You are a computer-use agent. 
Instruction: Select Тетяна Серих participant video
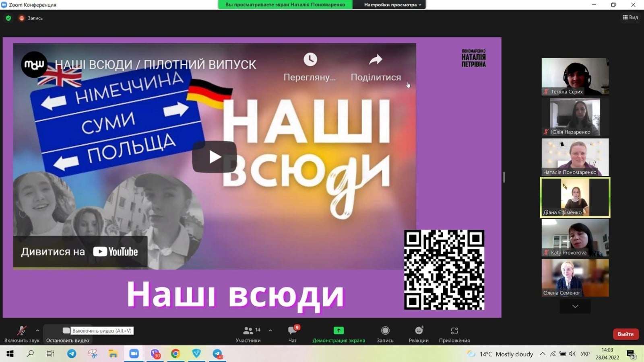point(575,76)
